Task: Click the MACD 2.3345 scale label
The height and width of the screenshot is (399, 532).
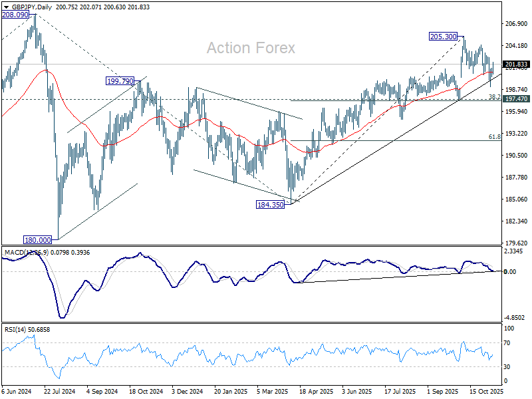Action: pyautogui.click(x=513, y=251)
